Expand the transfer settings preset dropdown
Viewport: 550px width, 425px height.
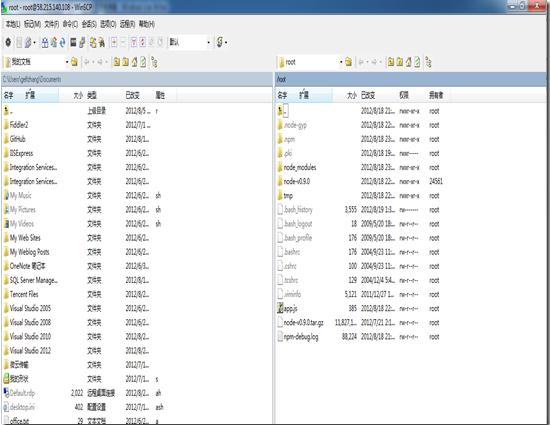[x=209, y=42]
